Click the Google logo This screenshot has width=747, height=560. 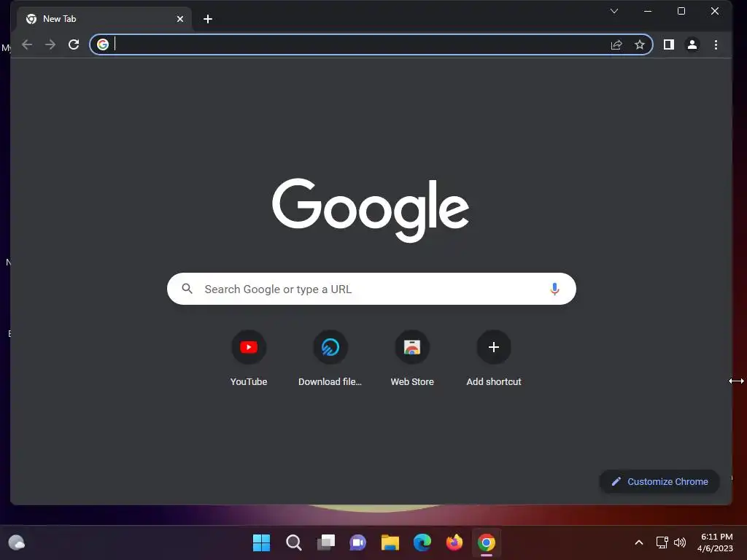[x=371, y=210]
